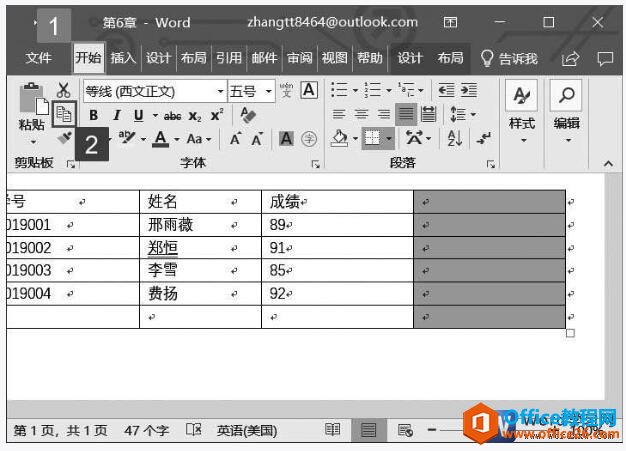
Task: Click the Cut scissors icon
Action: point(63,91)
